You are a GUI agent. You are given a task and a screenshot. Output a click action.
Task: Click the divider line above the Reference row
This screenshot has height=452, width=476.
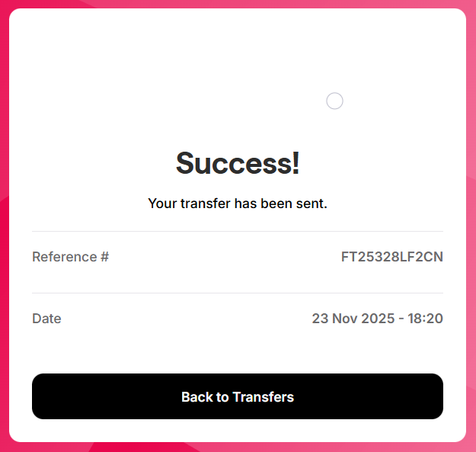tap(238, 231)
